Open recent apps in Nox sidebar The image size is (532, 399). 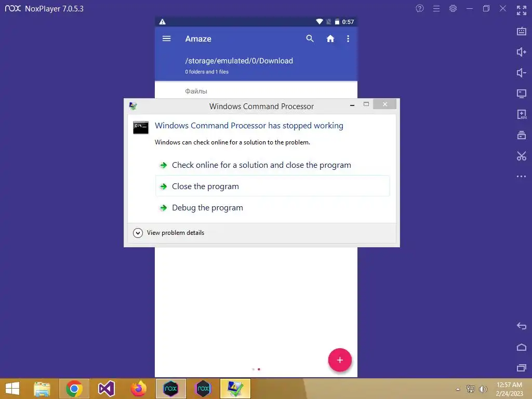coord(522,368)
